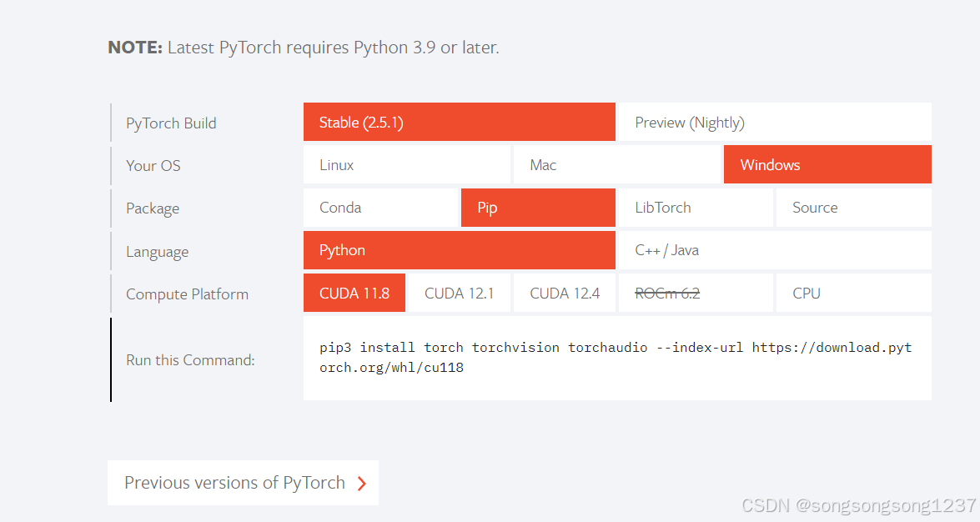Select the Stable (2.5.1) build option

459,122
